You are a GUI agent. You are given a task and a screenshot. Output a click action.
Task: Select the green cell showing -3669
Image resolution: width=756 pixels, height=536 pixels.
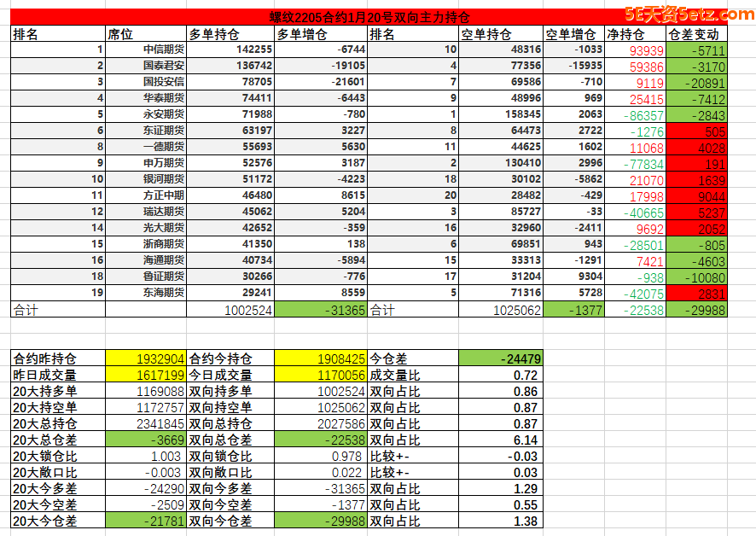145,440
